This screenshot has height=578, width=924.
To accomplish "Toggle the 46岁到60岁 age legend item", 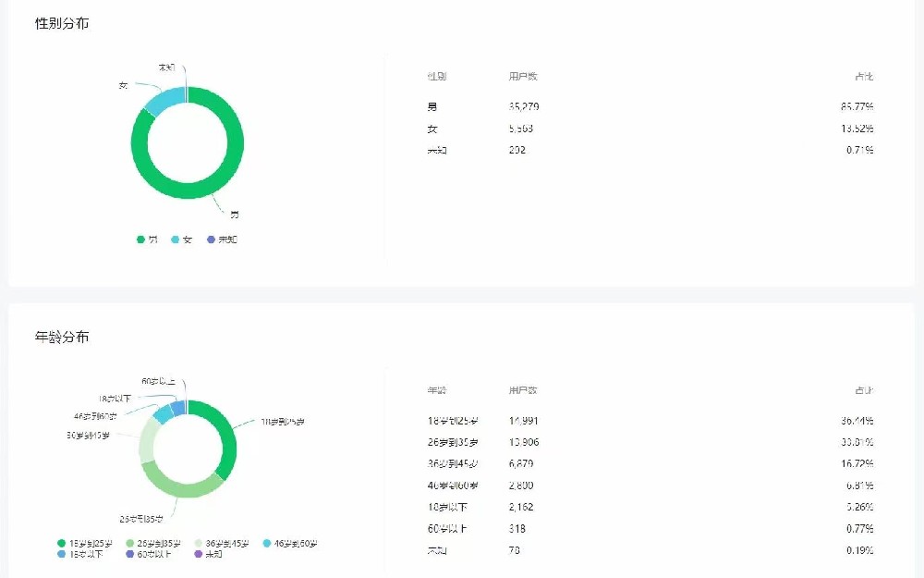I will pos(294,544).
